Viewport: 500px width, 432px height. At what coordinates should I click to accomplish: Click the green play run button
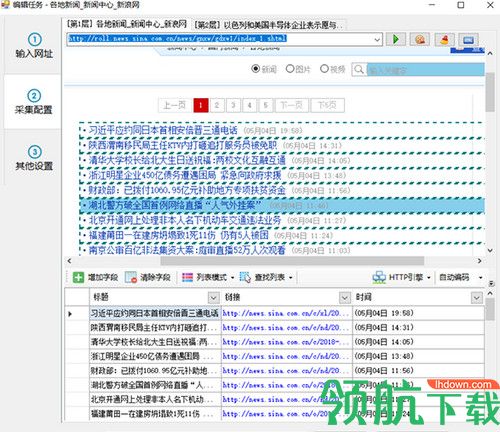pyautogui.click(x=396, y=40)
